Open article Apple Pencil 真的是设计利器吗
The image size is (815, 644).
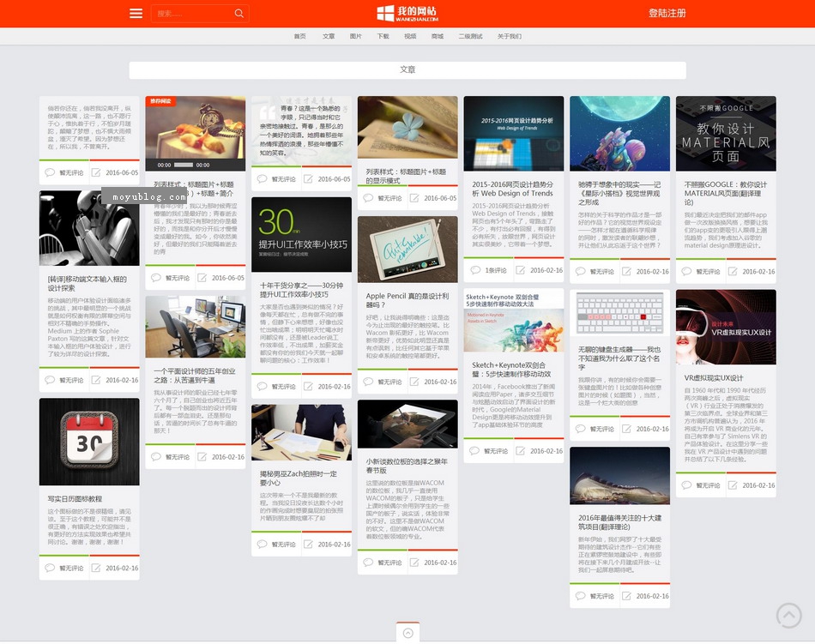pyautogui.click(x=407, y=300)
